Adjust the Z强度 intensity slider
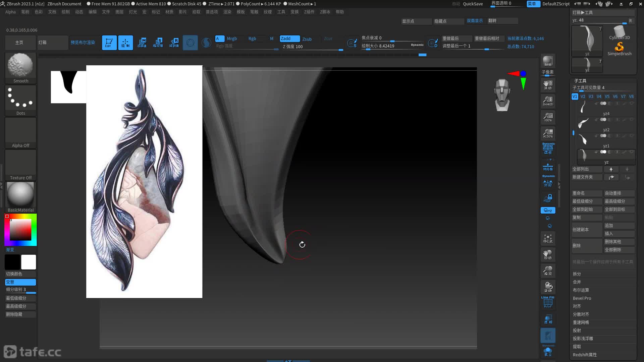 click(312, 47)
